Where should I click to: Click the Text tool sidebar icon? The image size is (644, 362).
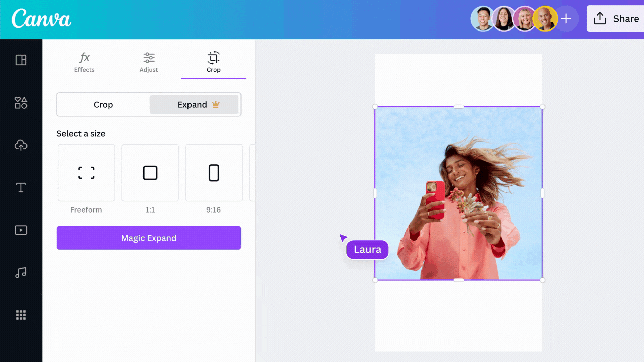[x=21, y=188]
